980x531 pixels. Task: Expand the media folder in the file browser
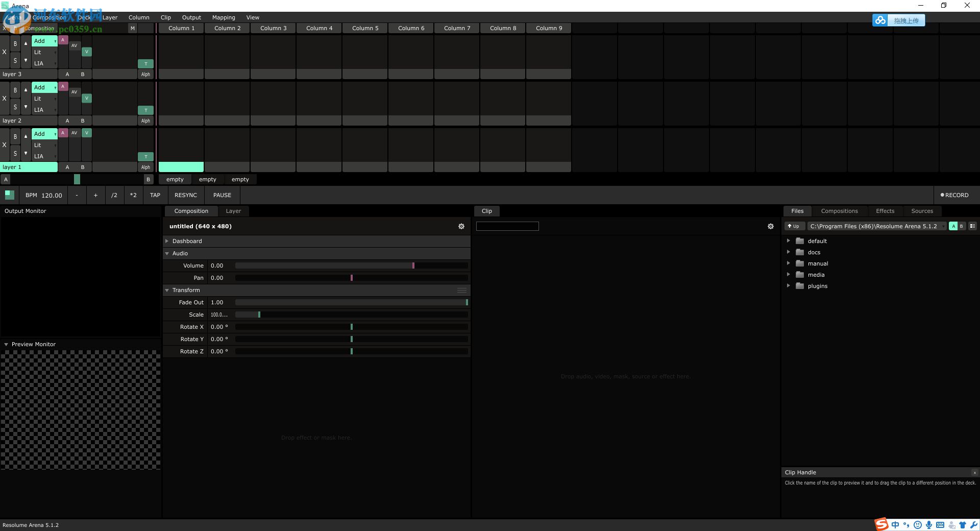tap(789, 275)
